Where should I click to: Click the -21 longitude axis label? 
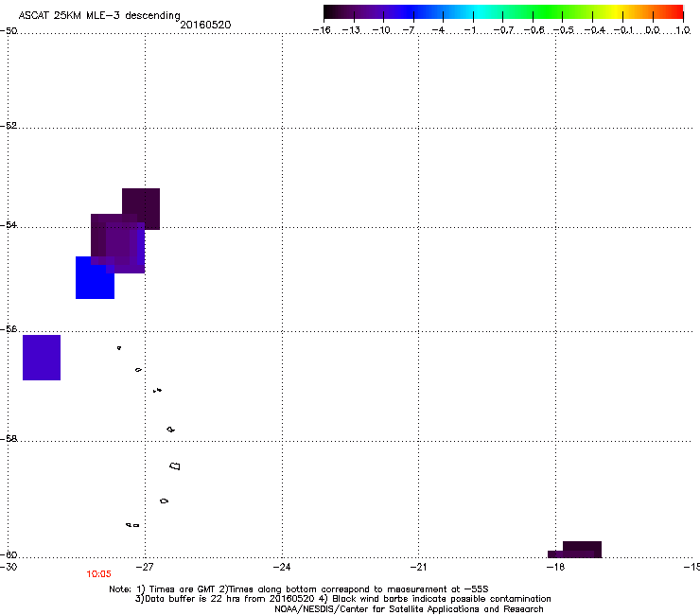click(418, 567)
